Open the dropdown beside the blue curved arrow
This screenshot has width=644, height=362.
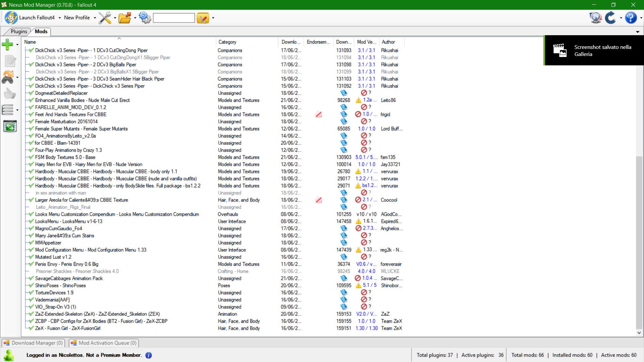[621, 18]
